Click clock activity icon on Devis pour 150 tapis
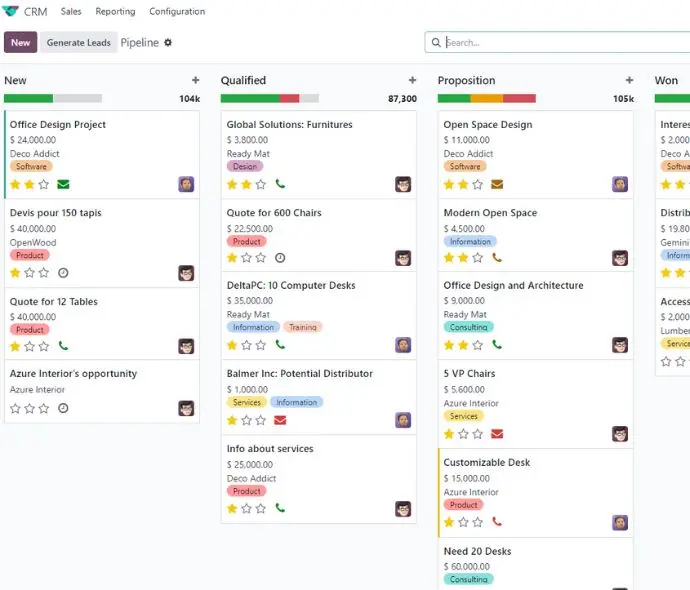This screenshot has height=590, width=690. 63,273
